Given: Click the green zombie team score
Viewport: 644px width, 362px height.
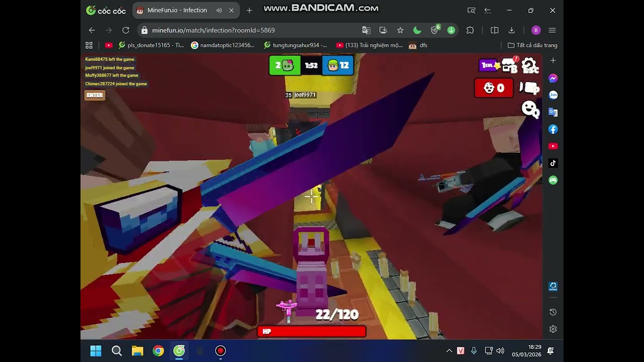Looking at the screenshot, I should click(x=285, y=65).
